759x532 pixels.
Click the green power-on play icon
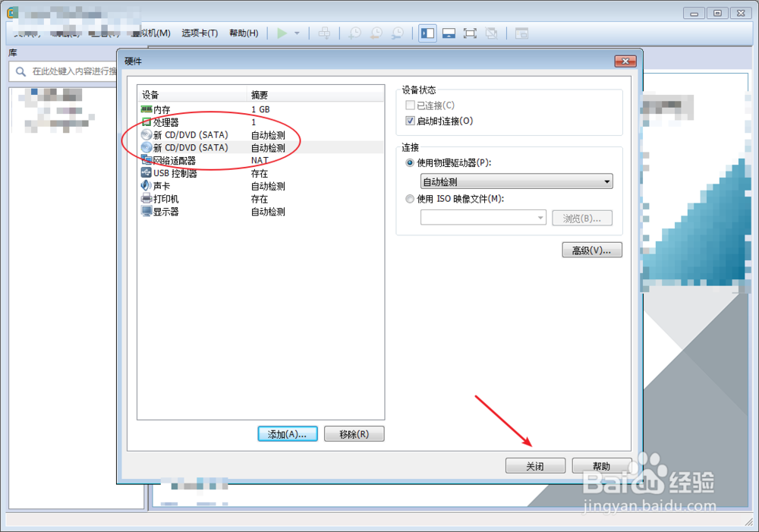[x=282, y=33]
